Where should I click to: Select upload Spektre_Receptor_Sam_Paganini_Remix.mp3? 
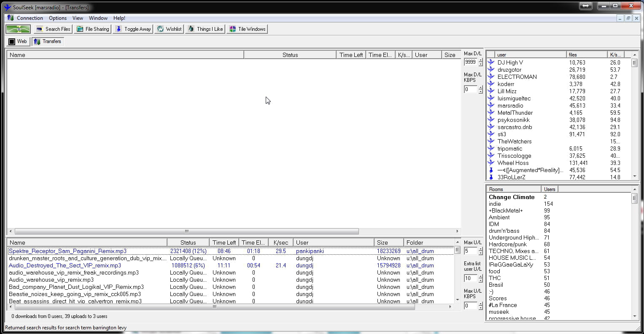pos(67,251)
